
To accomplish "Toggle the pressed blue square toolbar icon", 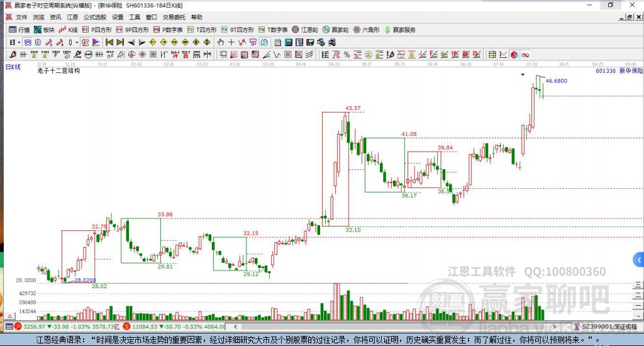I will 28,42.
